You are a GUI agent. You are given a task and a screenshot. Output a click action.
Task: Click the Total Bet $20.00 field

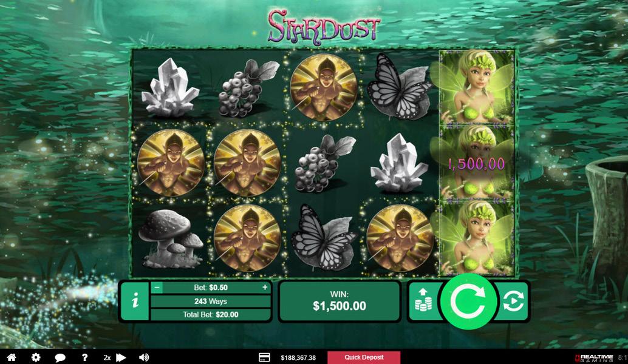click(x=211, y=314)
